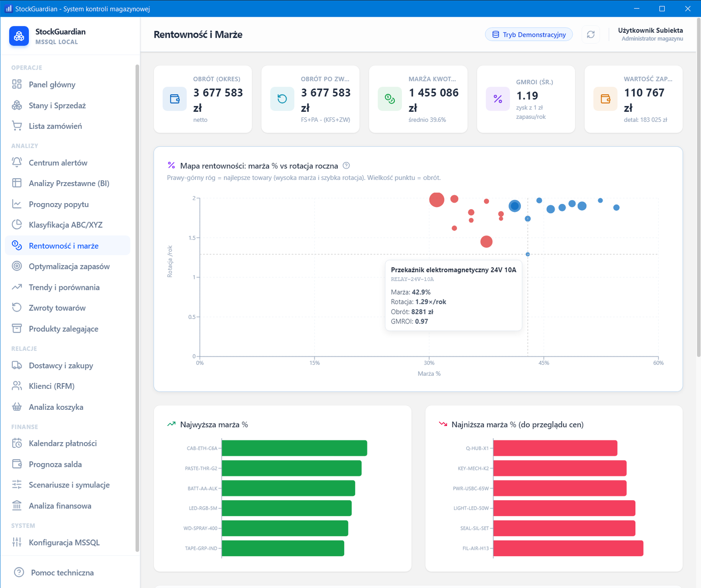Click the RELAY-24V-10A code in tooltip

click(x=412, y=279)
